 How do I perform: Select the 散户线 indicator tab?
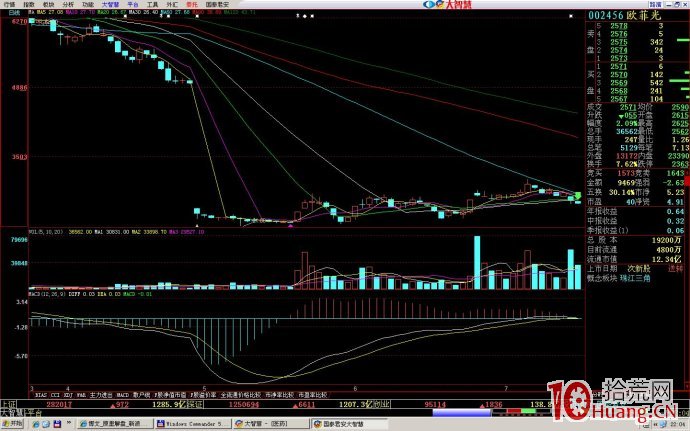click(141, 395)
